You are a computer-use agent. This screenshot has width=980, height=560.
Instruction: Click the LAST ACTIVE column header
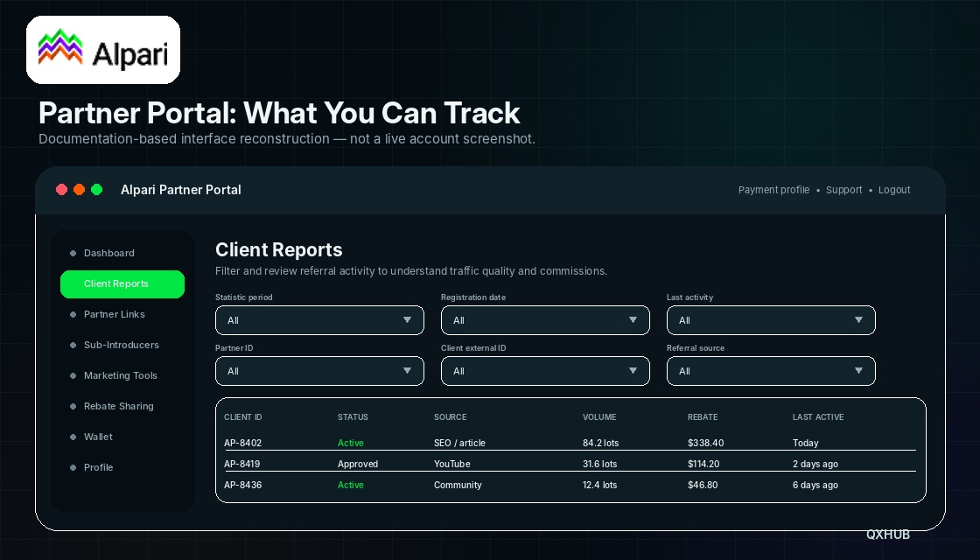pos(818,416)
